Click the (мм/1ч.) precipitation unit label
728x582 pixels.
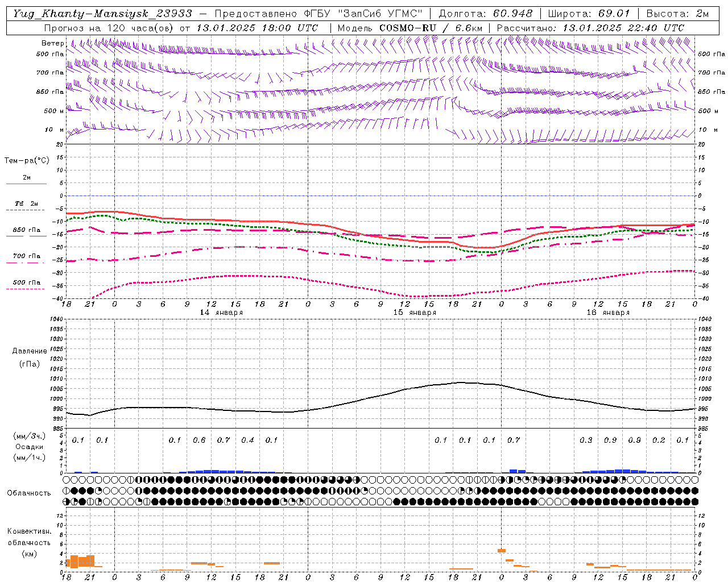pos(30,458)
